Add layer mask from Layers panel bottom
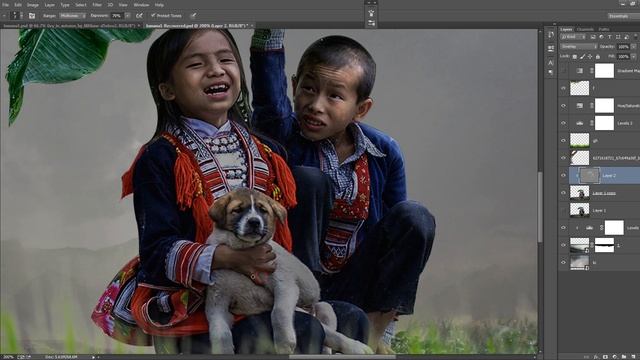 click(x=605, y=357)
